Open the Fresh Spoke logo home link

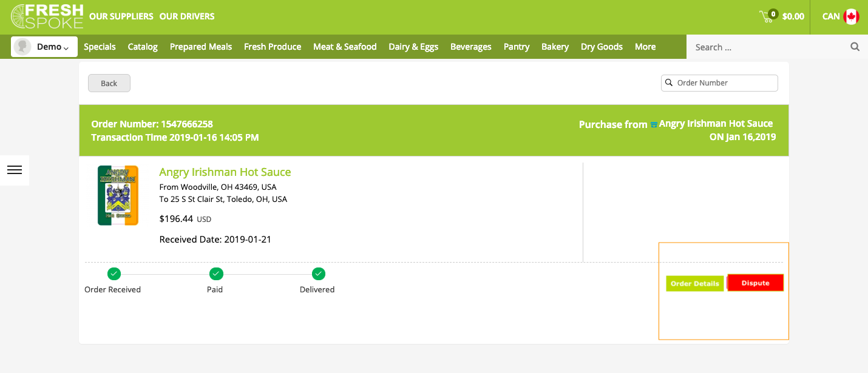click(x=47, y=16)
